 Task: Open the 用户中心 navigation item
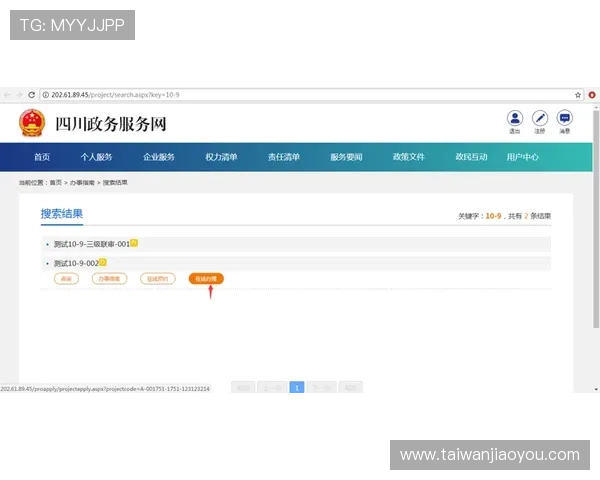point(523,157)
